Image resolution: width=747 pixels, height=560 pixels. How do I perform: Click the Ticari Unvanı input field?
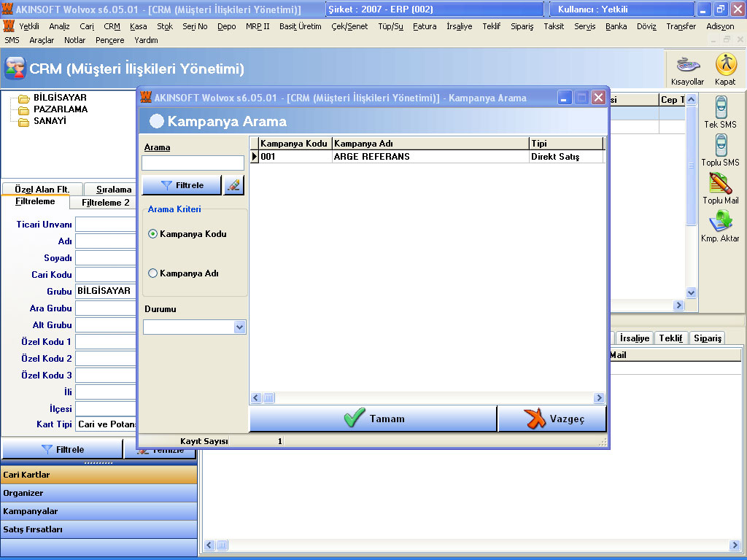[x=106, y=225]
